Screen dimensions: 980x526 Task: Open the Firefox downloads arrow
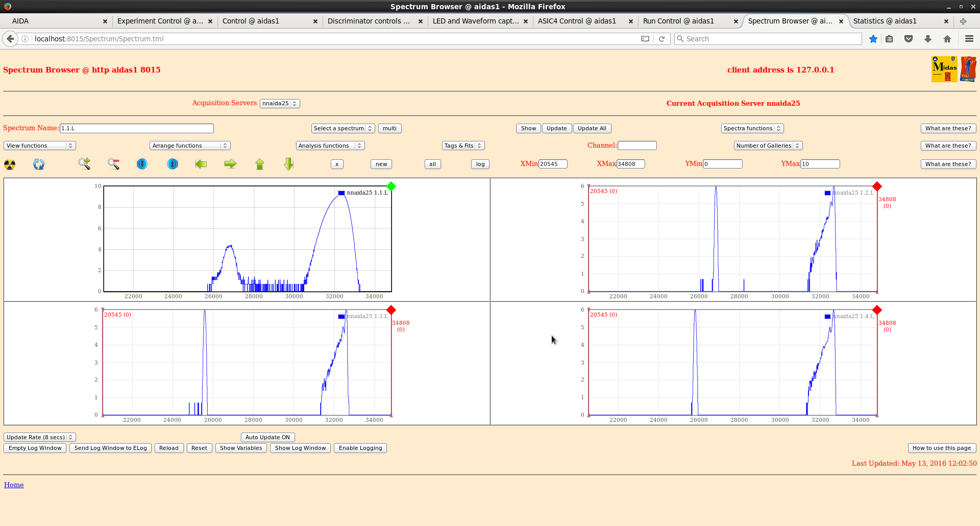[928, 39]
